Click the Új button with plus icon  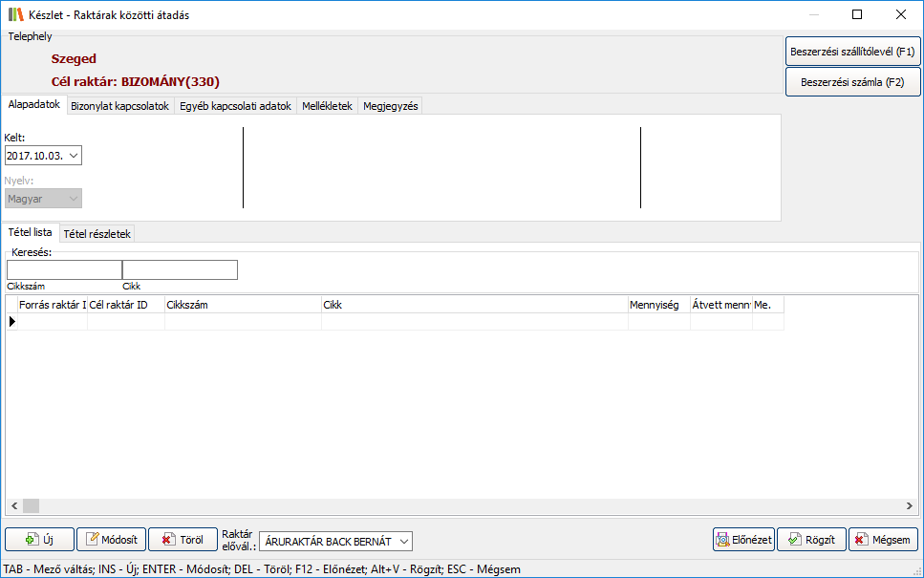39,540
